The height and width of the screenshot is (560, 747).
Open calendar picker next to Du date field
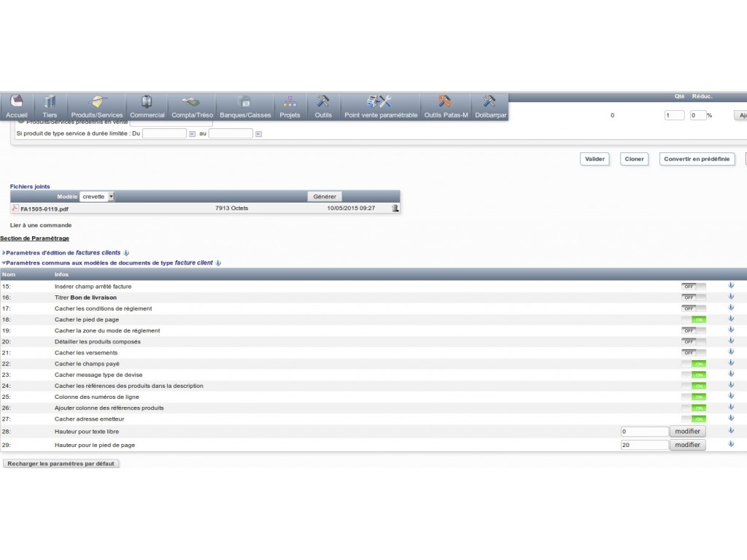point(193,133)
